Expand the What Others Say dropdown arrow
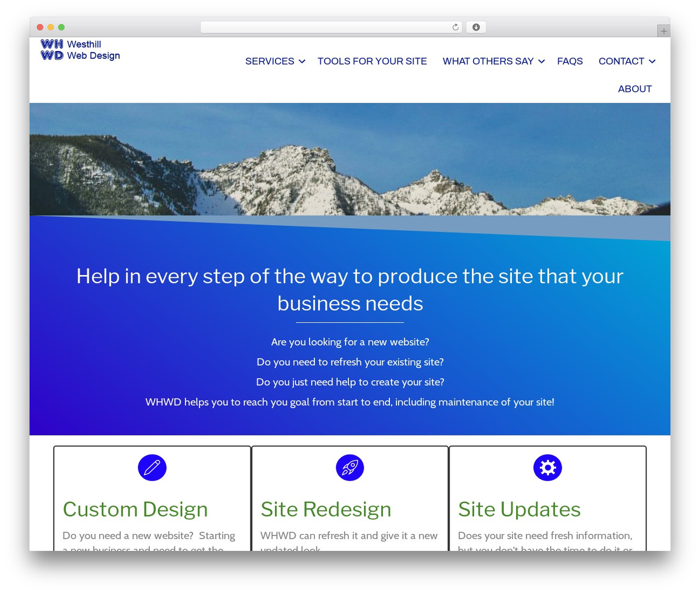This screenshot has height=593, width=700. [x=541, y=61]
